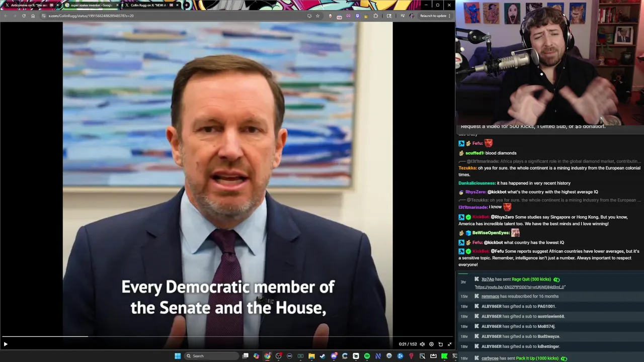The image size is (644, 362).
Task: Click BeWiseOpenEyes username in chat
Action: tap(491, 233)
